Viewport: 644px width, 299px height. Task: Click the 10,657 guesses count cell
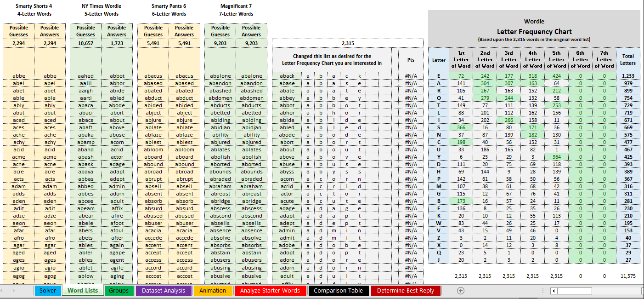click(86, 43)
